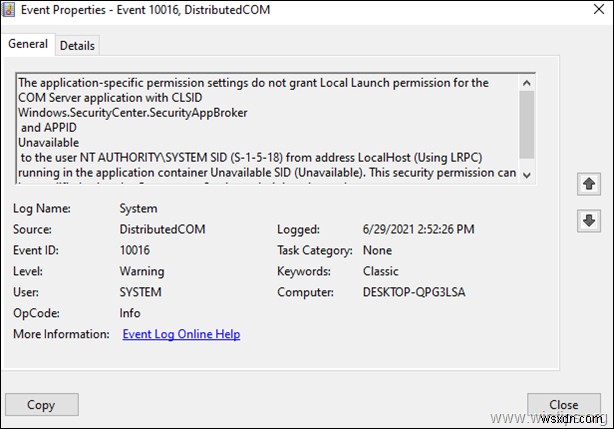Click the Log Name value System

point(138,208)
